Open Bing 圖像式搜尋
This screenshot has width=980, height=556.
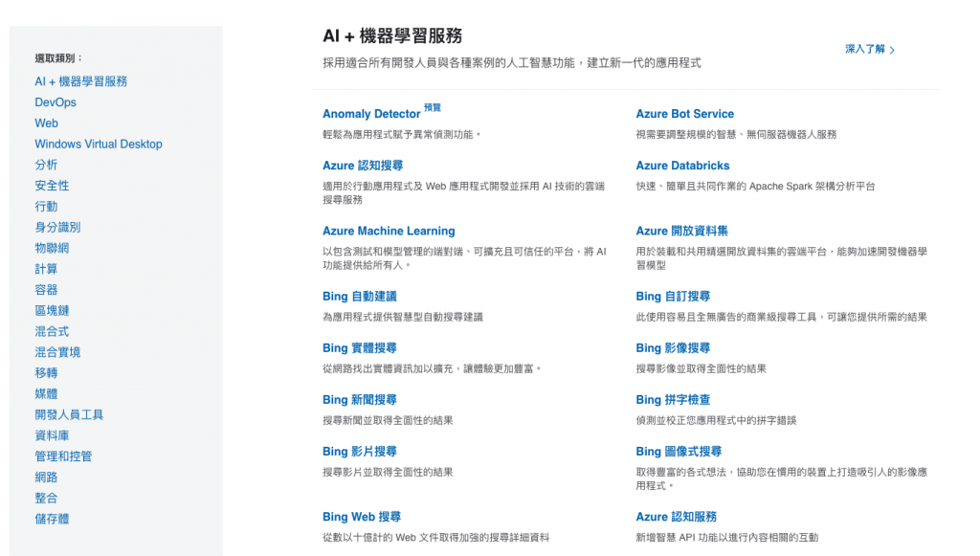pos(679,452)
